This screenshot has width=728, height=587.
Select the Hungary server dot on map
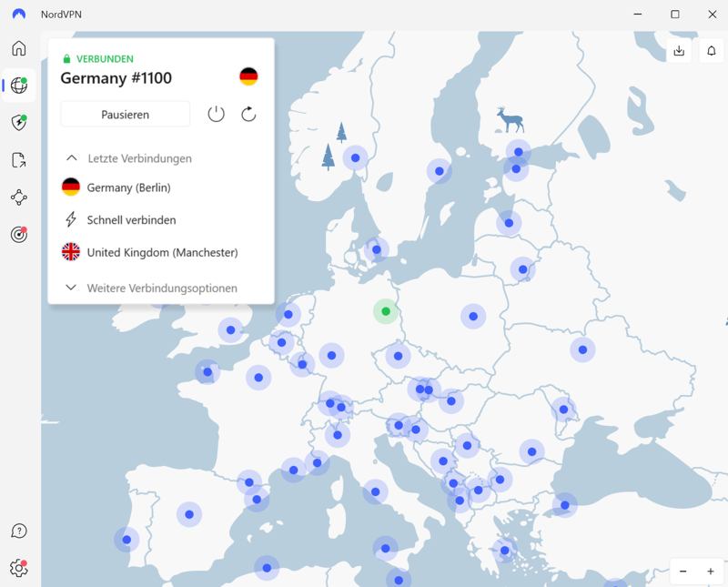451,400
